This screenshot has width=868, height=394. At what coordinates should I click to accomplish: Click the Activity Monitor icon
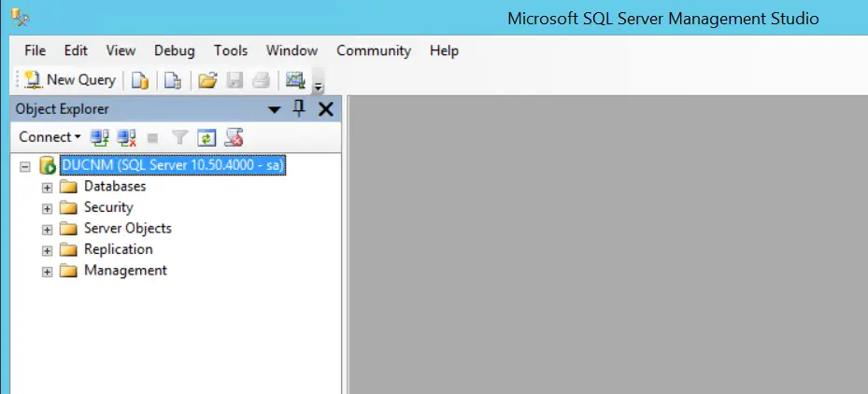pyautogui.click(x=295, y=81)
